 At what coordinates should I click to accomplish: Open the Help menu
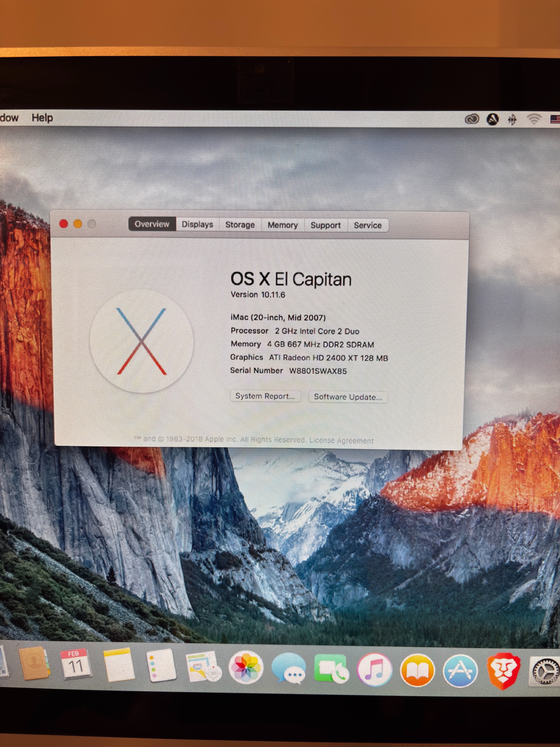[42, 118]
